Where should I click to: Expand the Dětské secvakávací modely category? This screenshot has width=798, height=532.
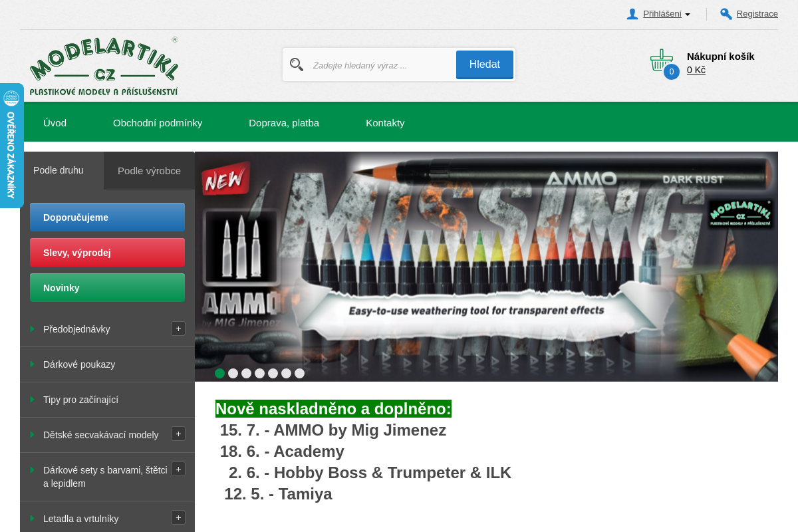178,434
